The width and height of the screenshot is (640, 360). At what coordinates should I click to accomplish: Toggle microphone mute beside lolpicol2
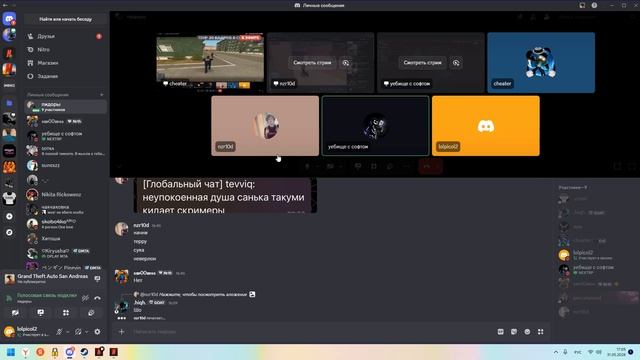pos(59,332)
